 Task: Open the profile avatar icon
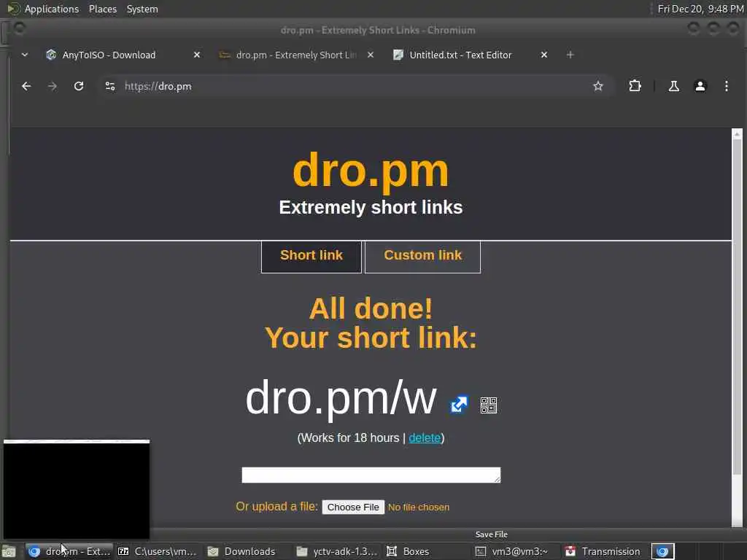coord(700,86)
